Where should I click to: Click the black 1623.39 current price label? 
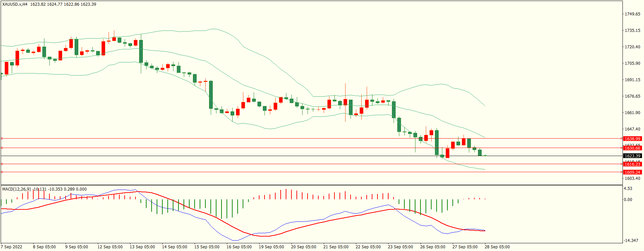[x=632, y=156]
